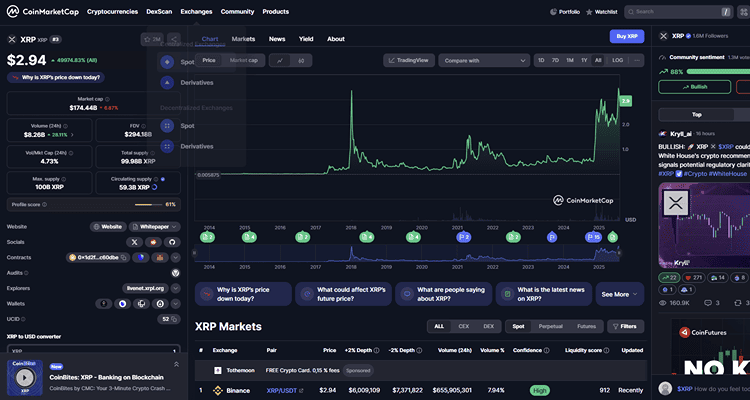This screenshot has width=750, height=400.
Task: Open the audit provider icon
Action: (176, 273)
